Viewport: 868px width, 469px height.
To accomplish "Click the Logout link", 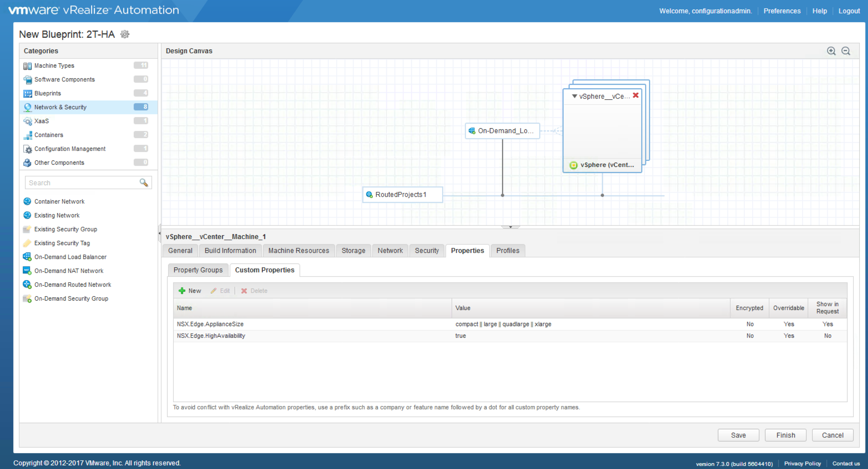I will coord(849,11).
